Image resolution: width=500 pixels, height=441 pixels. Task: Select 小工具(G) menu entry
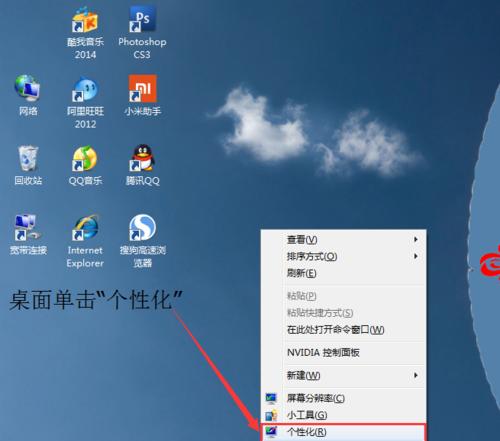coord(343,415)
